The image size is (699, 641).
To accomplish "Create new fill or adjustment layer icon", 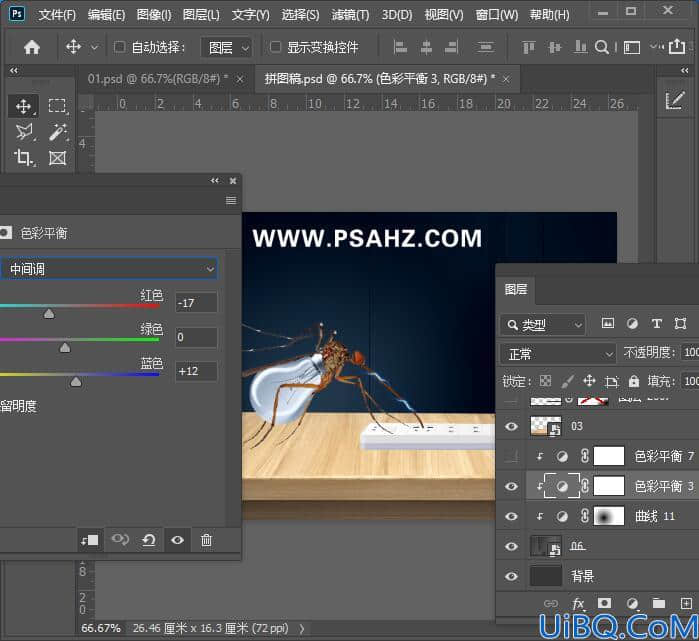I will [632, 604].
